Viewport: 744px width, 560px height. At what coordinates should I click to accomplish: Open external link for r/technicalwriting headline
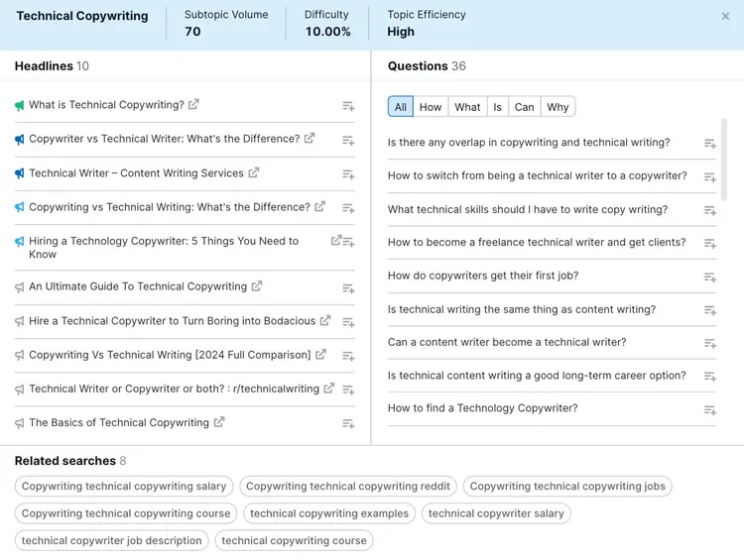328,389
